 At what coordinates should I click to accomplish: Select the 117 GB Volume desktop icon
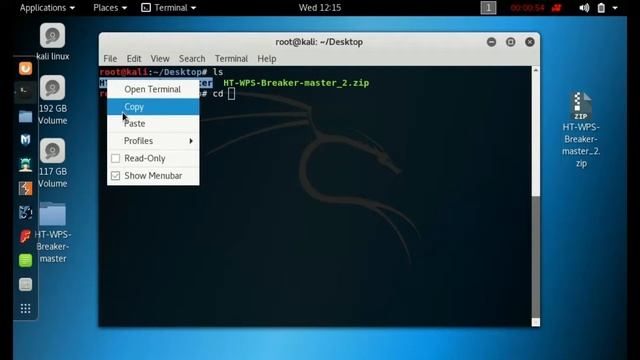(x=53, y=163)
